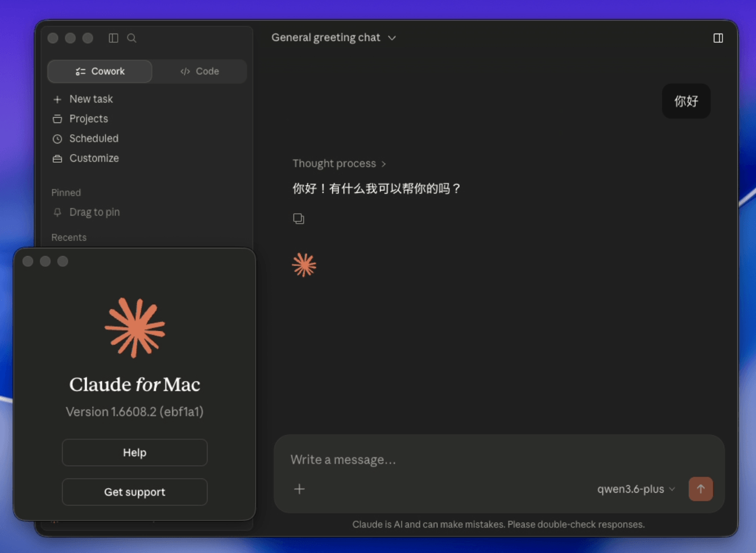Toggle the left sidebar panel icon
Screen dimensions: 756x553
114,38
